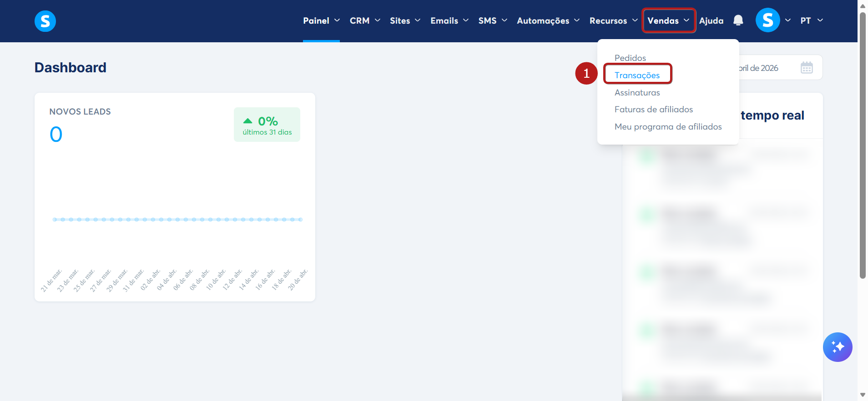The height and width of the screenshot is (401, 868).
Task: Expand the SMS dropdown
Action: (x=493, y=20)
